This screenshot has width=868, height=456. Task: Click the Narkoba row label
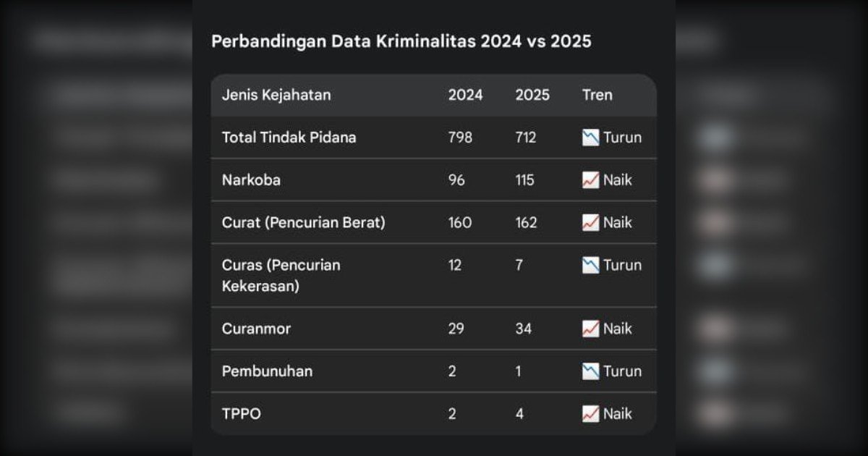click(x=251, y=180)
